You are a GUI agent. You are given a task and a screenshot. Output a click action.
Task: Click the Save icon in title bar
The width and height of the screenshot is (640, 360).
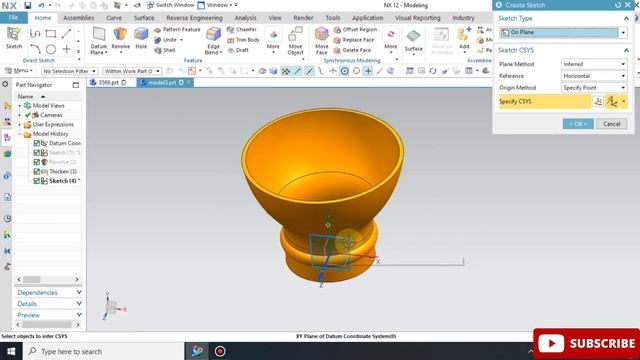click(x=27, y=5)
